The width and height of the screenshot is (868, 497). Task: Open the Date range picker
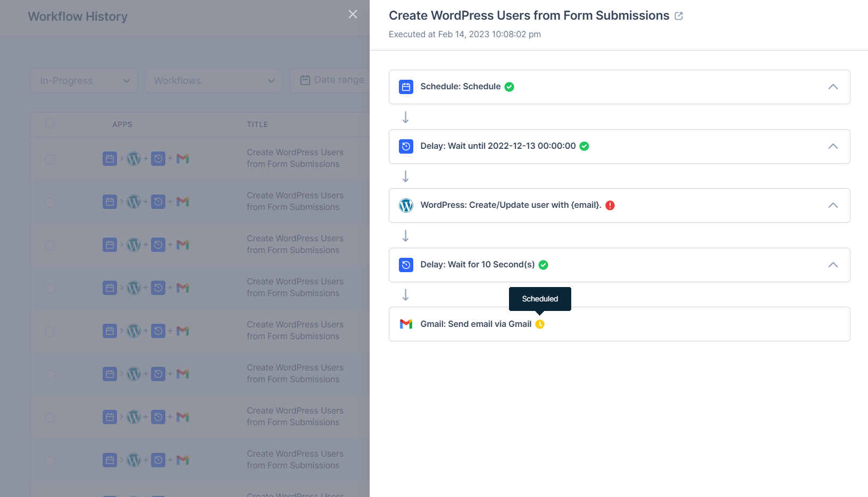click(x=332, y=80)
